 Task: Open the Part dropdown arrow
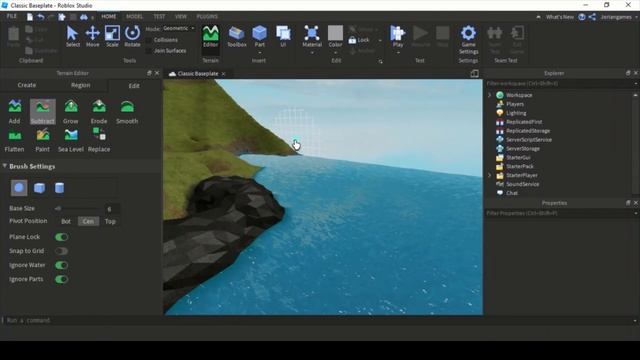(260, 53)
